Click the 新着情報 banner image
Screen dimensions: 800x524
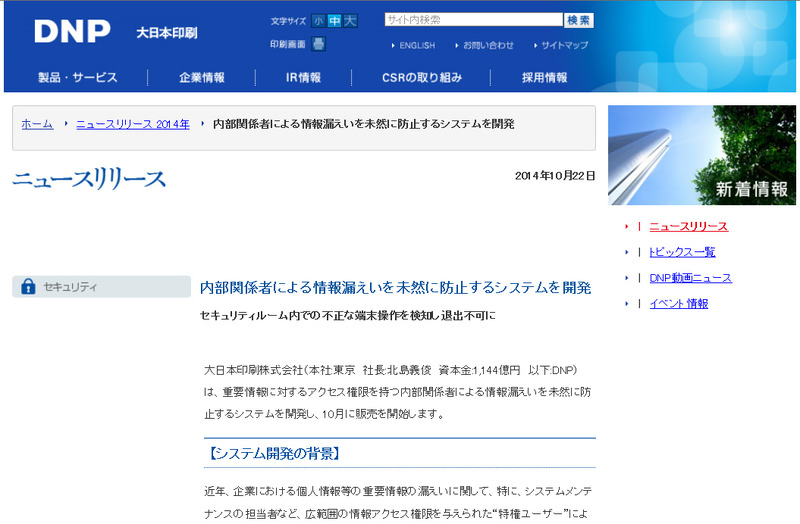(701, 155)
